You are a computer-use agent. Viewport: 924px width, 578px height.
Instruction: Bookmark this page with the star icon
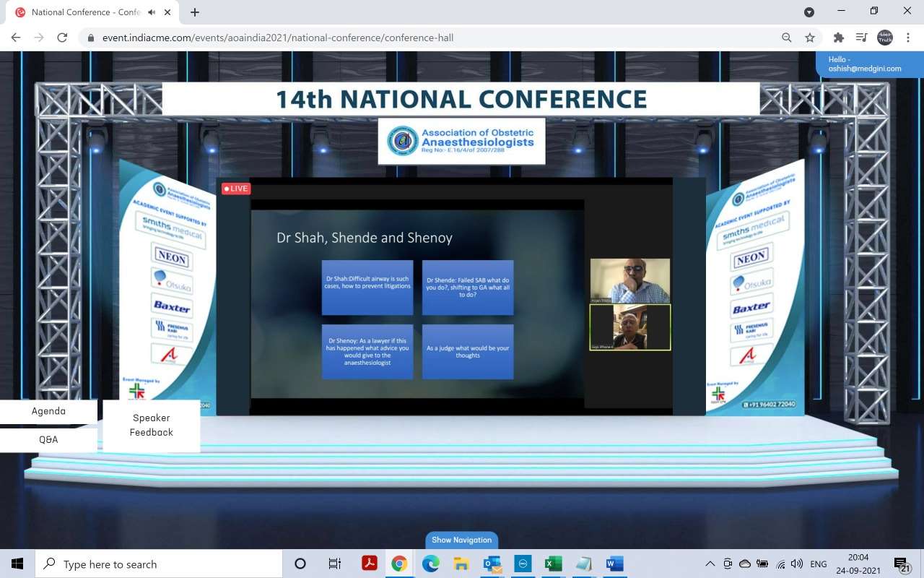pyautogui.click(x=810, y=38)
